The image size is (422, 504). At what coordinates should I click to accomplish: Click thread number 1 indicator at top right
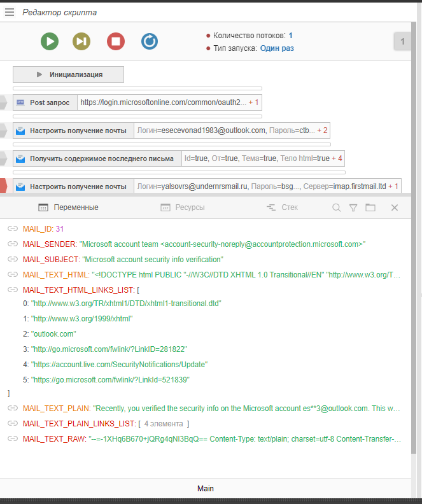click(402, 41)
